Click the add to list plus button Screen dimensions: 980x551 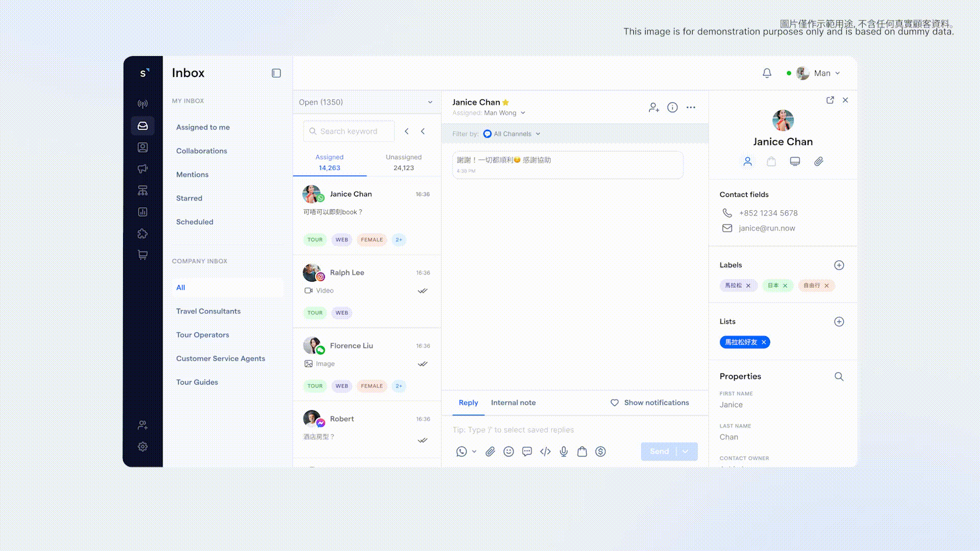tap(839, 321)
